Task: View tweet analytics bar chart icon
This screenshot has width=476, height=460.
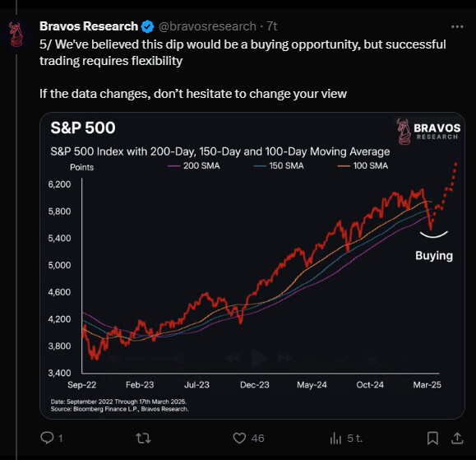Action: [x=335, y=438]
